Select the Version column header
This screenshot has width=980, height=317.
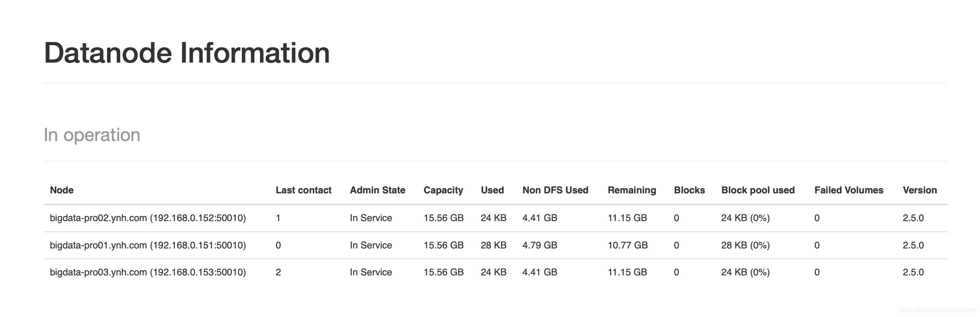[x=920, y=190]
